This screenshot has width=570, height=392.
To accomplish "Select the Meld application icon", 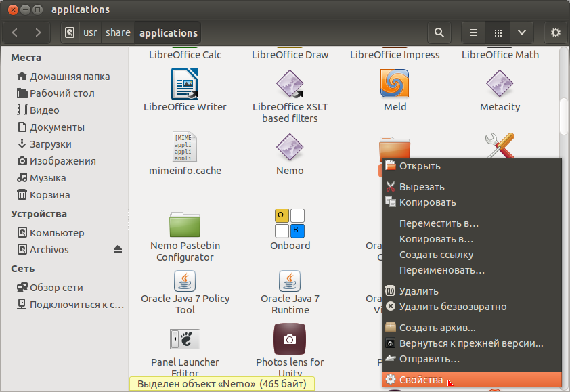I will [x=395, y=84].
